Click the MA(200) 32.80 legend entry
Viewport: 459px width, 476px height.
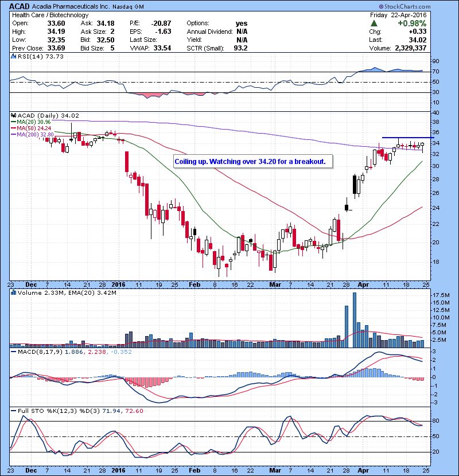[x=32, y=134]
